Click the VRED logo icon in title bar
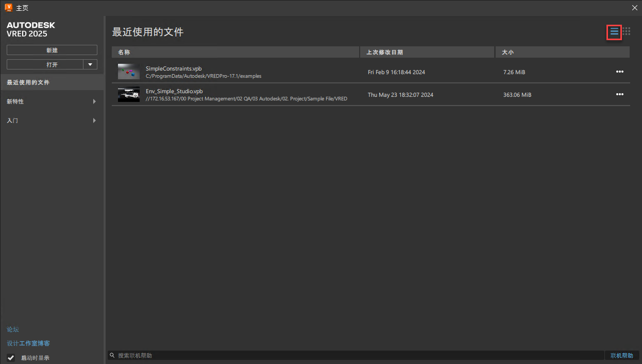The image size is (642, 364). [x=8, y=7]
